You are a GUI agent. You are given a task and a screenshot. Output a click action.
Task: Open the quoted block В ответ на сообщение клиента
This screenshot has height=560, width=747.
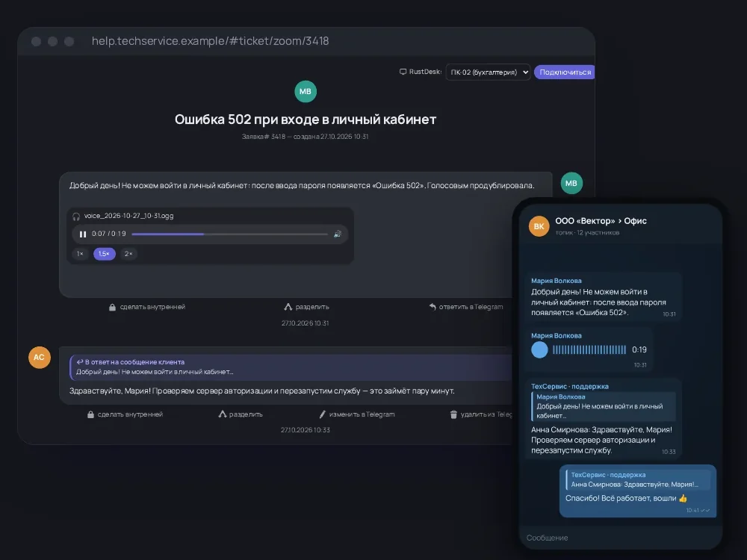[x=291, y=367]
